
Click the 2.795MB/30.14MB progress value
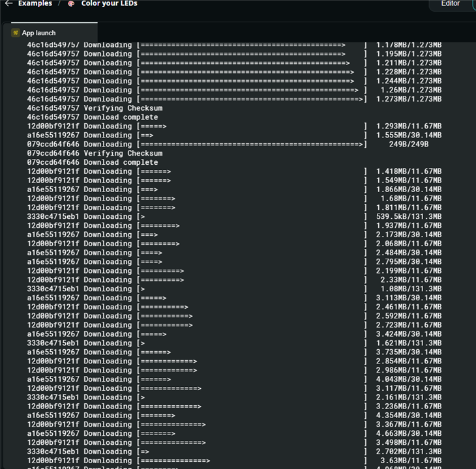tap(409, 262)
